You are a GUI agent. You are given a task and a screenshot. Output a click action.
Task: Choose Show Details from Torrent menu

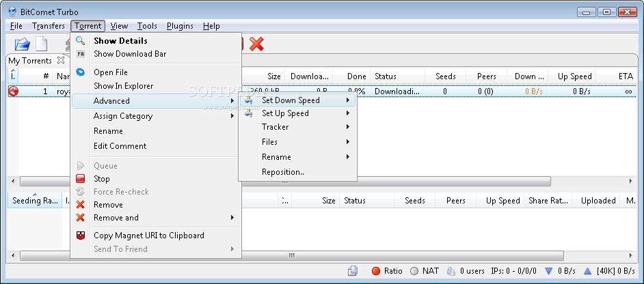(x=156, y=41)
